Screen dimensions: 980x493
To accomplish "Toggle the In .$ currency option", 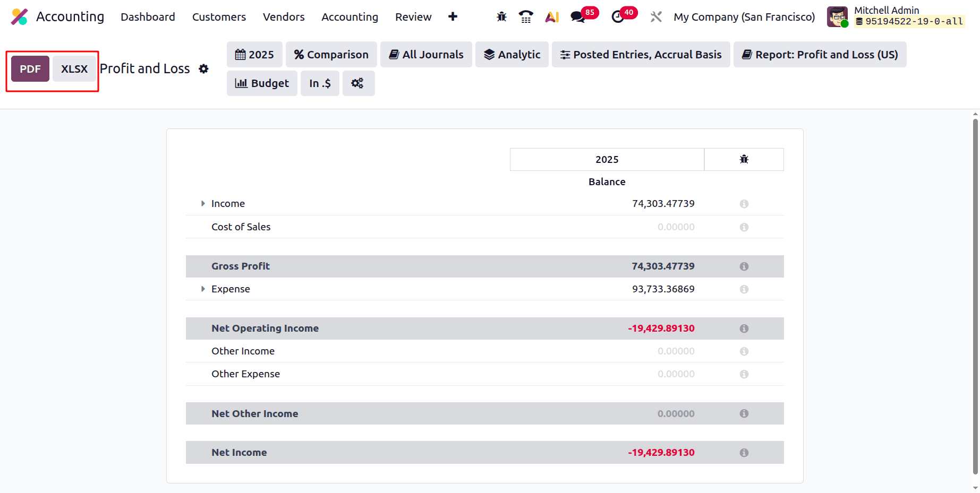I will point(320,83).
